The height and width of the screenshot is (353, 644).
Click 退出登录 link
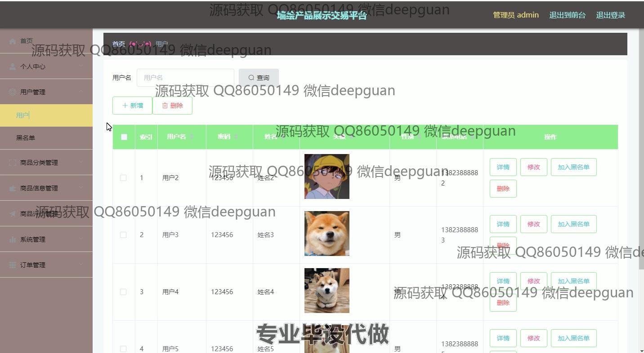pyautogui.click(x=610, y=15)
